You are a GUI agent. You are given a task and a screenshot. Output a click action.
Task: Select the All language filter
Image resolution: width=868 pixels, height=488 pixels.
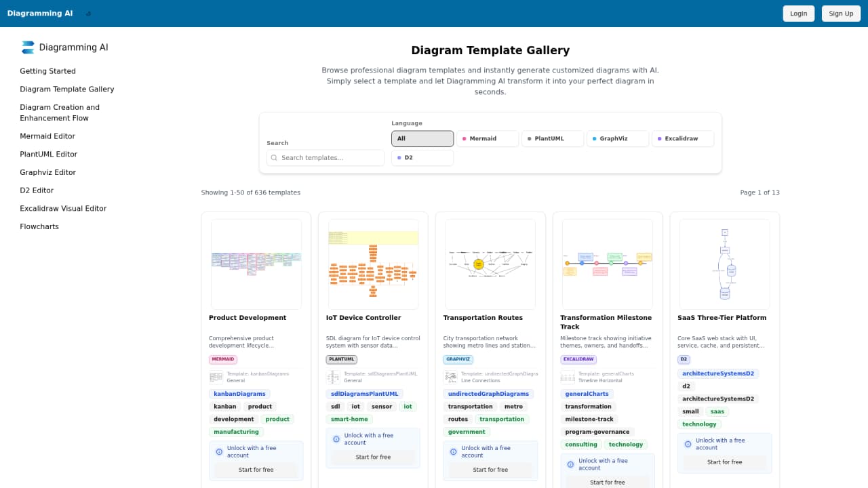point(422,139)
